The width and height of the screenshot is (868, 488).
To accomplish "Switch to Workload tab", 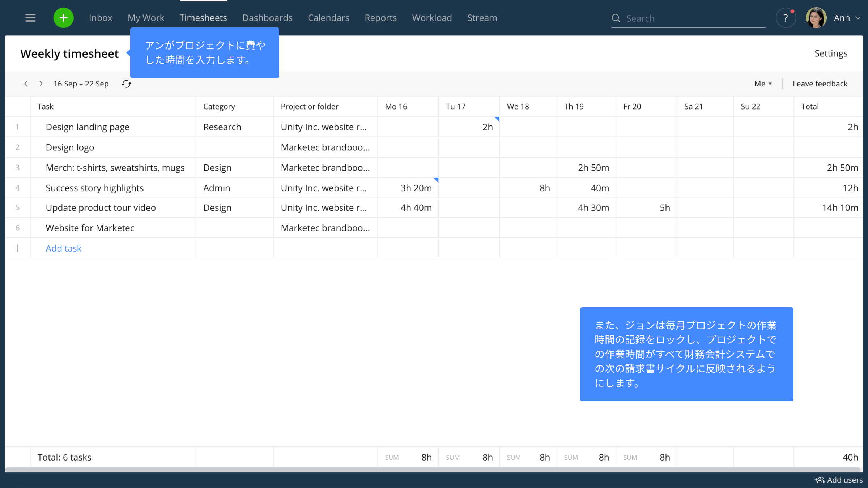I will tap(432, 18).
